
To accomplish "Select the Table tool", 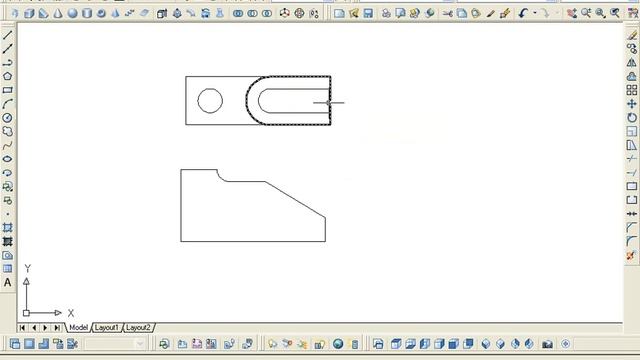I will (7, 269).
